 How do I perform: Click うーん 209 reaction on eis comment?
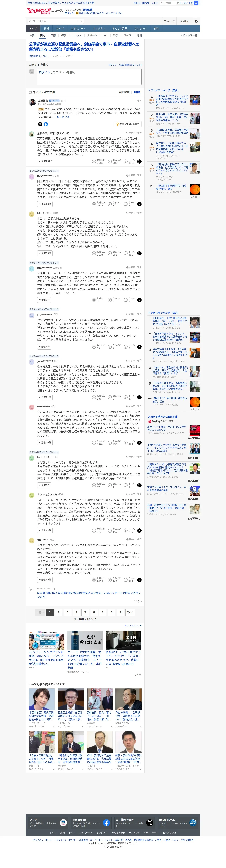126,580
